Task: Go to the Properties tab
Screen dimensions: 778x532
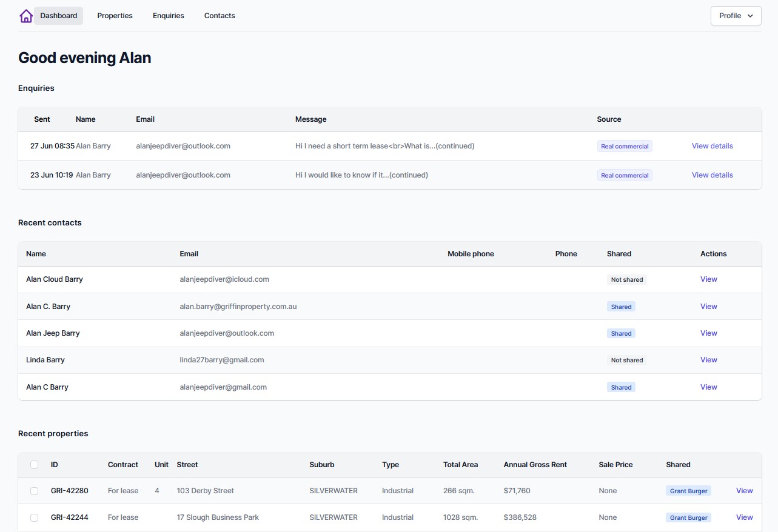Action: pos(115,16)
